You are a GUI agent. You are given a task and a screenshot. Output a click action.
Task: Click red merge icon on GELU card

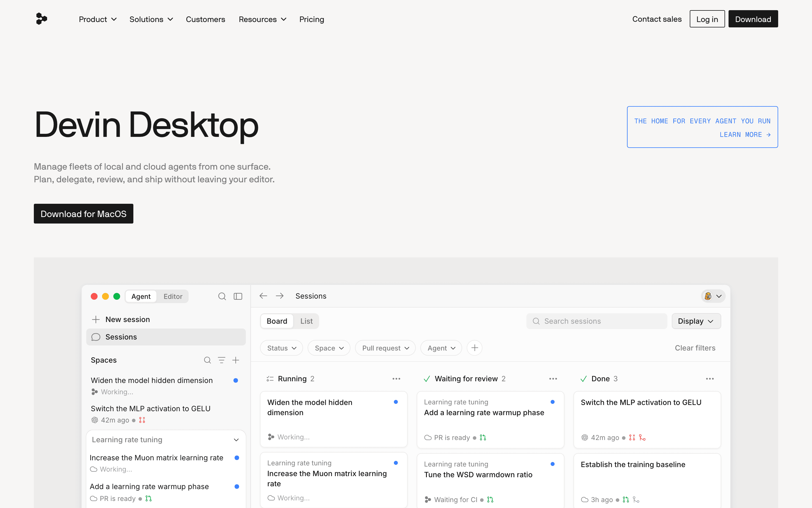[x=642, y=437]
